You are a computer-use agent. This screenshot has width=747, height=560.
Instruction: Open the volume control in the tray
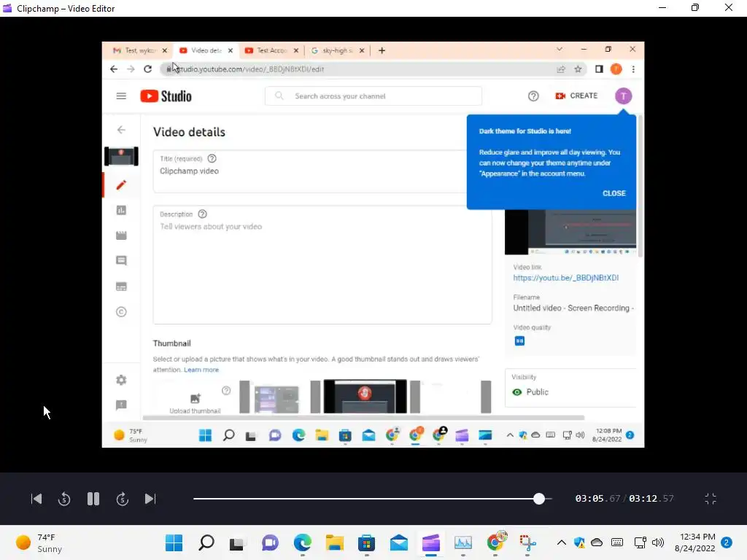click(658, 542)
